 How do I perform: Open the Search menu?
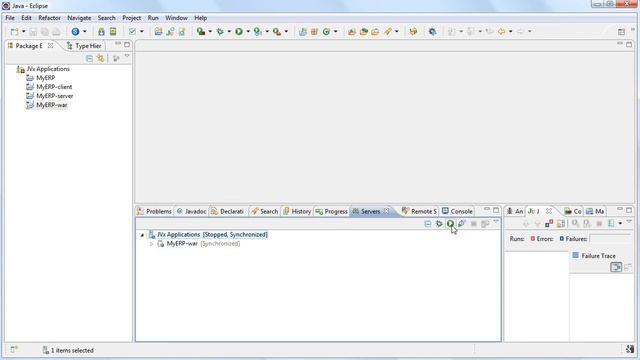[107, 18]
